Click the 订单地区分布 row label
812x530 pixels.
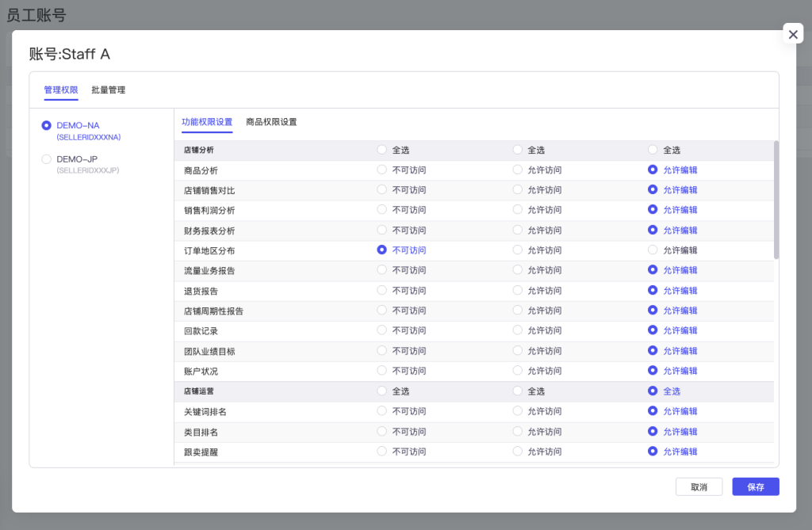tap(209, 250)
